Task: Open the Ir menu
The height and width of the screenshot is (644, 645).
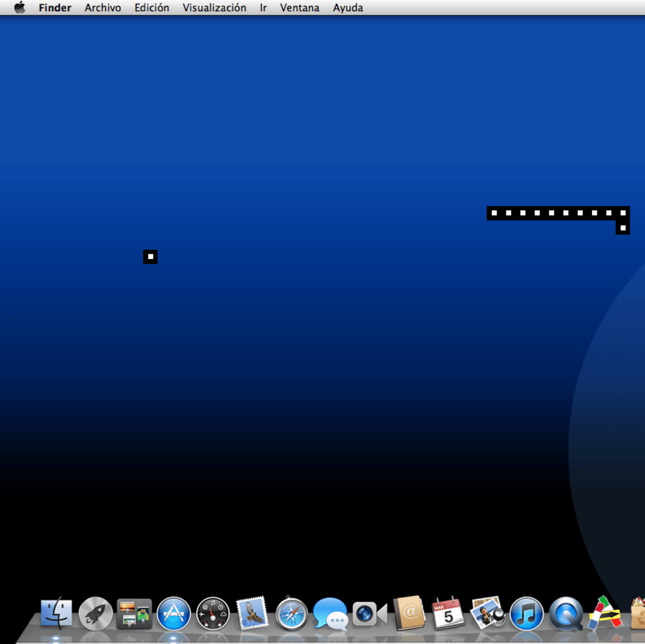Action: [263, 8]
